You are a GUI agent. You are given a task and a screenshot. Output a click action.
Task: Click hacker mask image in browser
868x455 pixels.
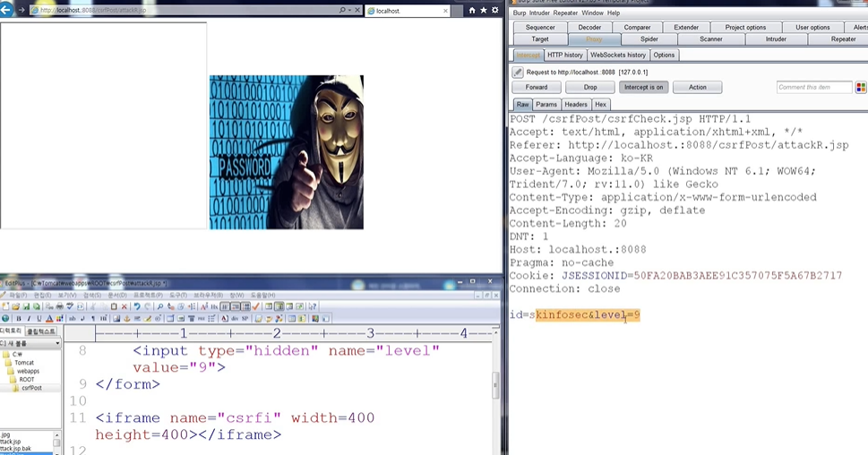[286, 152]
